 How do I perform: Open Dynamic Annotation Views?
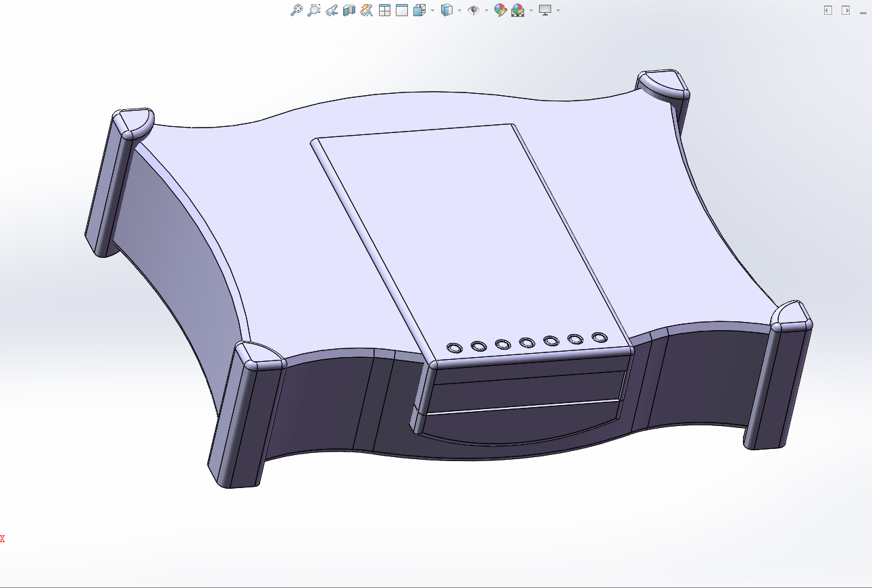366,10
